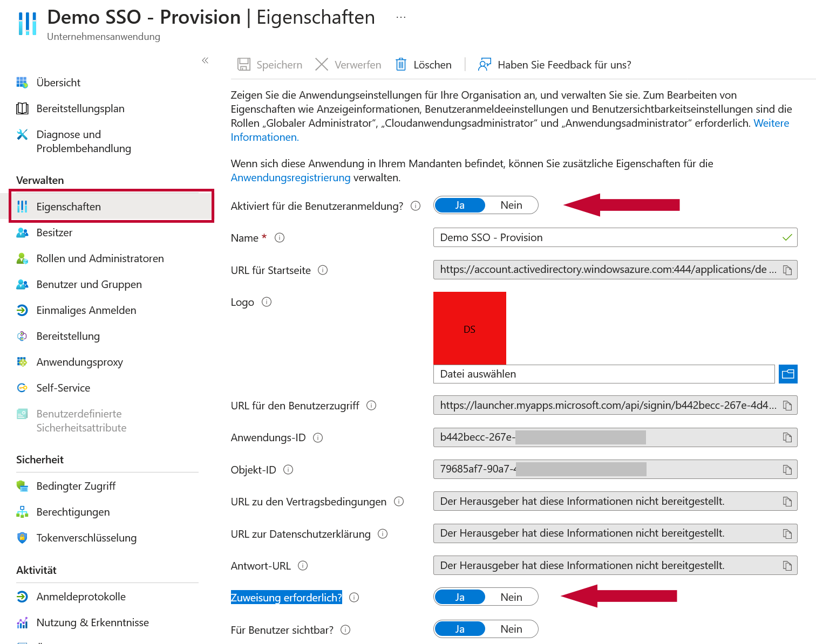Open the Weitere Informationen link

pyautogui.click(x=510, y=130)
